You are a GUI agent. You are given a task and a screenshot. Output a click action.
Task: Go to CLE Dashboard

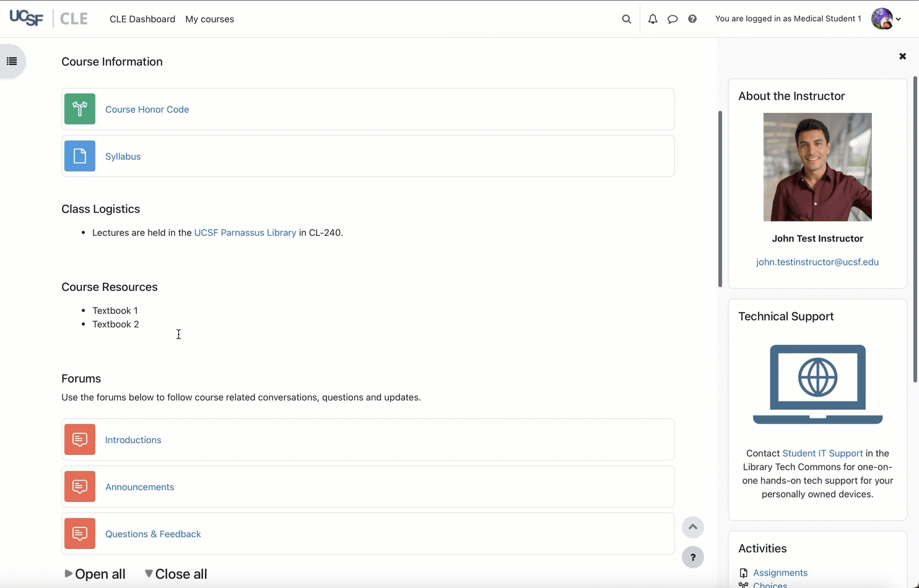pos(142,19)
